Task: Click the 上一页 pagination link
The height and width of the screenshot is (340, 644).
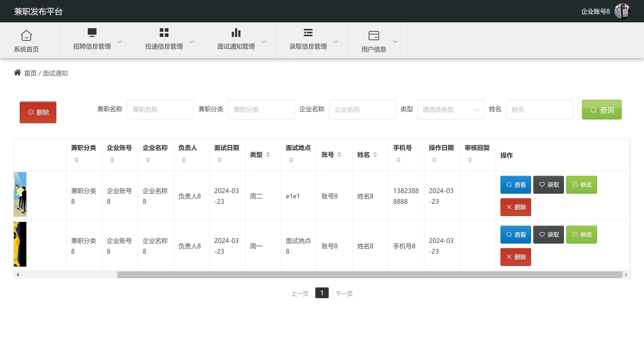Action: point(300,293)
